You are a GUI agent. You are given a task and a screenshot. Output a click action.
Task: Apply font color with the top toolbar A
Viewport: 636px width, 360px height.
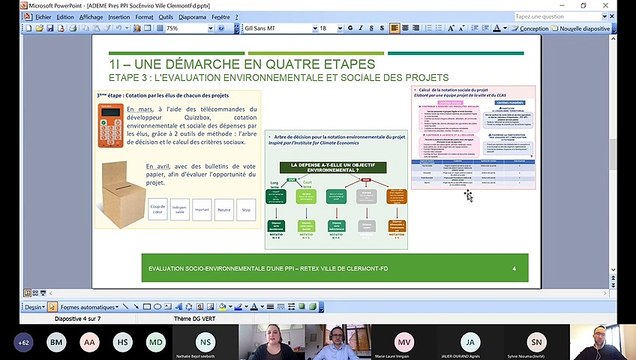click(x=497, y=28)
